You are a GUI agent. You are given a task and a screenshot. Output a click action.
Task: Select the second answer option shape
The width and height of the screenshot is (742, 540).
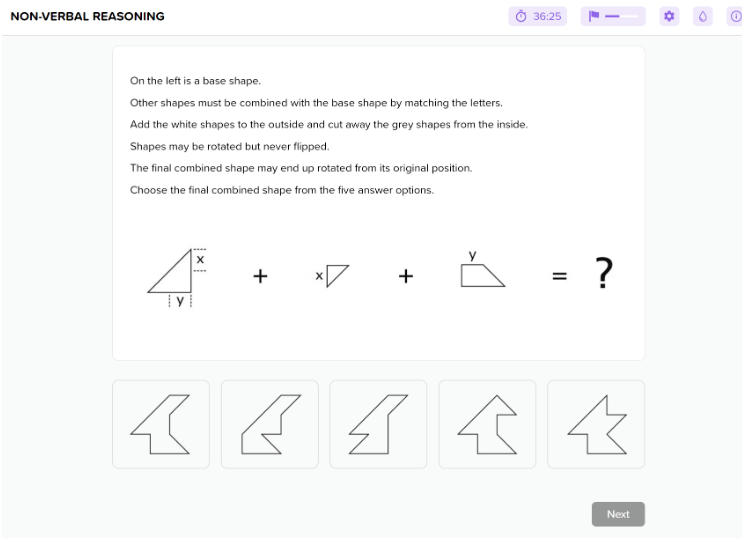coord(270,424)
